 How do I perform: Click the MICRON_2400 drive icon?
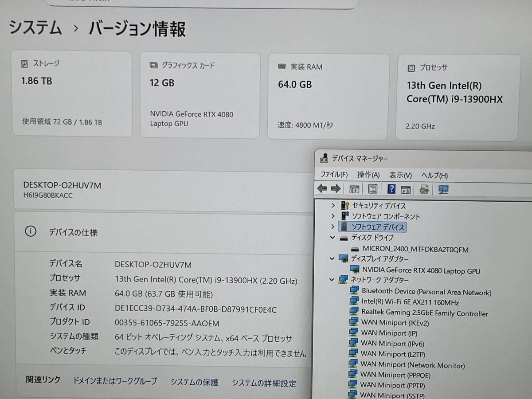pyautogui.click(x=355, y=249)
